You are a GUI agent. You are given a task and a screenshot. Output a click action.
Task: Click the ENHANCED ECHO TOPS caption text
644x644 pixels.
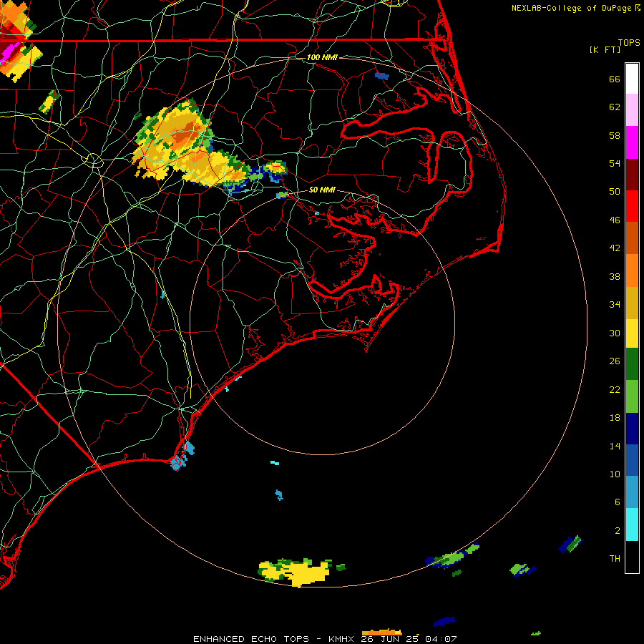[251, 639]
